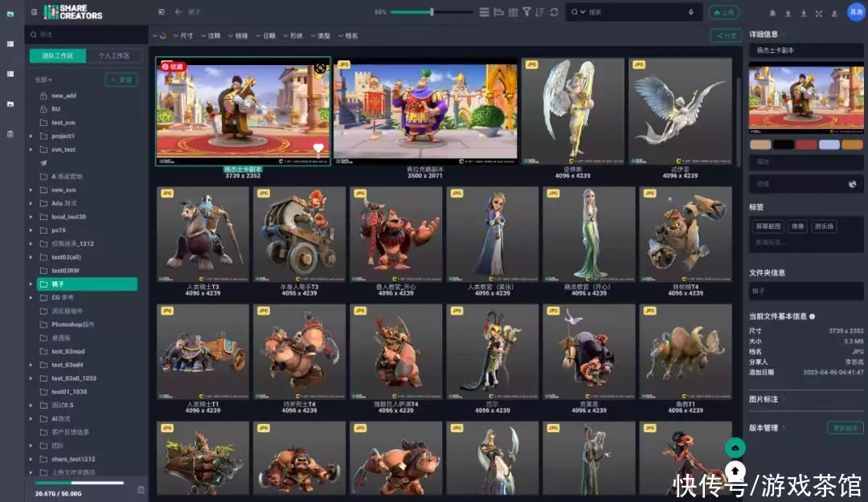The height and width of the screenshot is (502, 868).
Task: Open notifications with the bell icon
Action: tap(772, 14)
